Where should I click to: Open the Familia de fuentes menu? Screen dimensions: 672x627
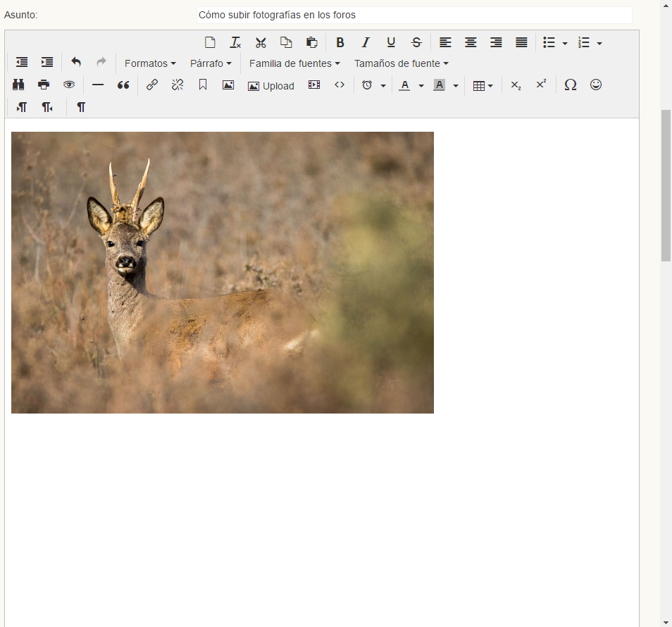click(294, 63)
